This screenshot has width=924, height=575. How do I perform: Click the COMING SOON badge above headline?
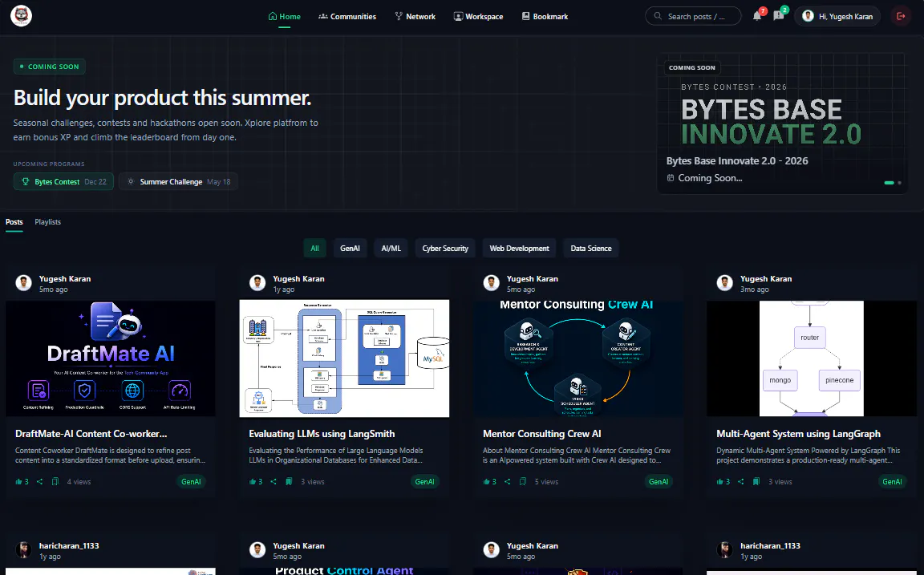(x=50, y=67)
